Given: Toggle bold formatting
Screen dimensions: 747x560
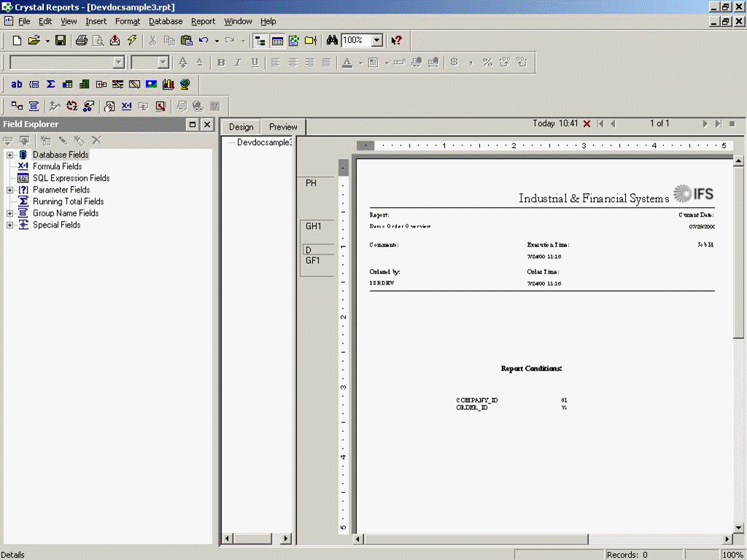Looking at the screenshot, I should click(x=220, y=63).
